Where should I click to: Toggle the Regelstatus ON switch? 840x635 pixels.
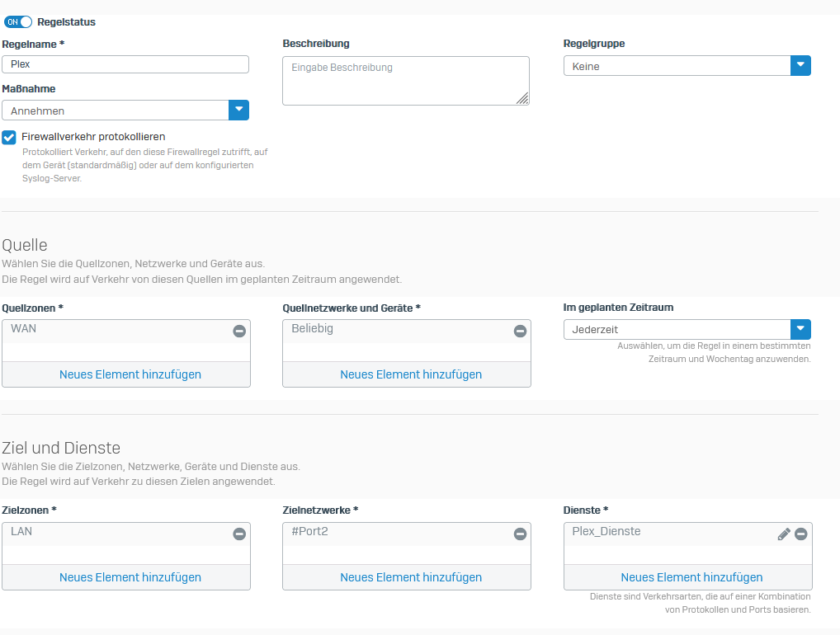(18, 22)
